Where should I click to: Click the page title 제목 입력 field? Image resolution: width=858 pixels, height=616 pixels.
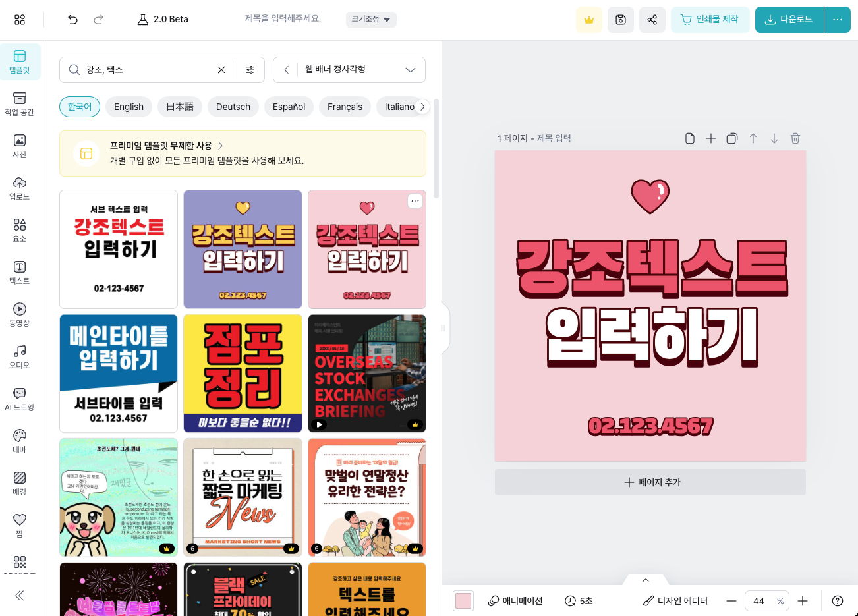pyautogui.click(x=554, y=138)
